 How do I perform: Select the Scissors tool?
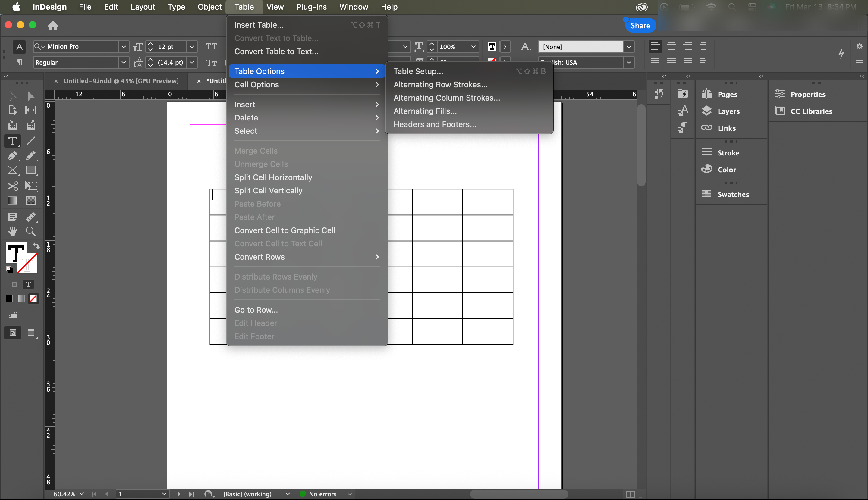[12, 186]
